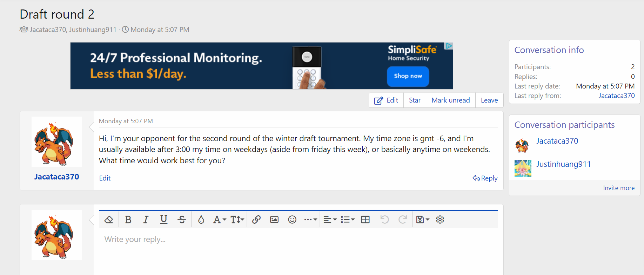The height and width of the screenshot is (275, 644).
Task: Click the Edit conversation button
Action: click(386, 100)
